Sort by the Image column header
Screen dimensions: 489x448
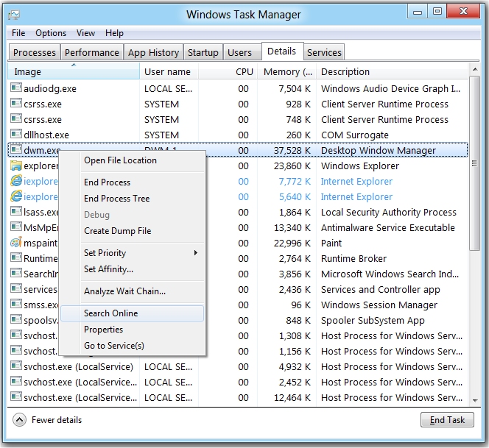pyautogui.click(x=74, y=71)
